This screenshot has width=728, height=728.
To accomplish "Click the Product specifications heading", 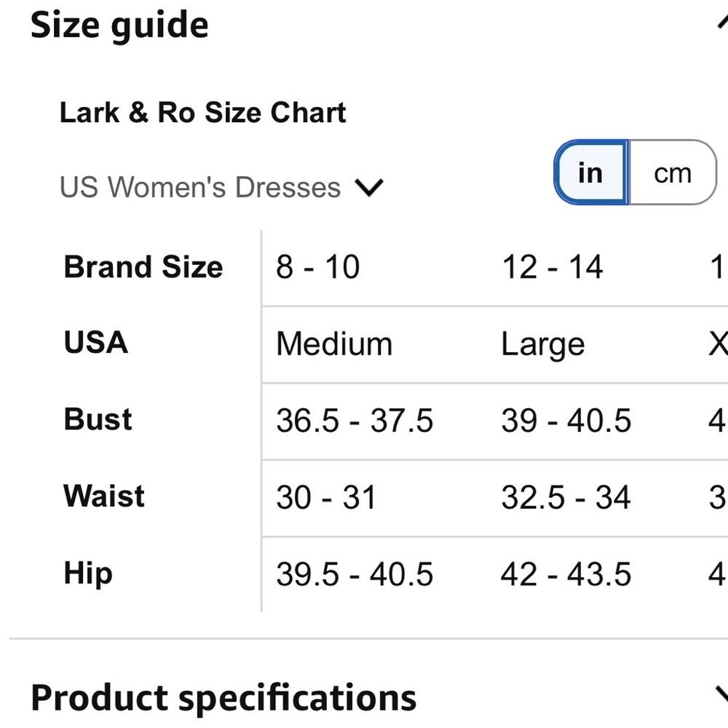I will coord(223,698).
